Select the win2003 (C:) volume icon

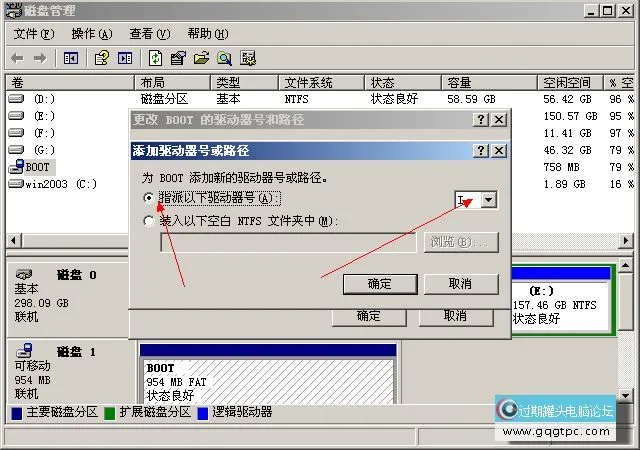16,184
